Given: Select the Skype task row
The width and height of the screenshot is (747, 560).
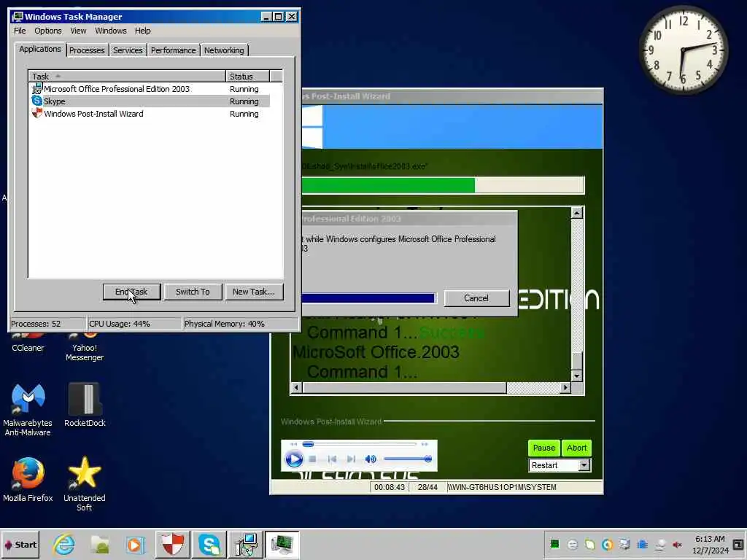Looking at the screenshot, I should (149, 101).
